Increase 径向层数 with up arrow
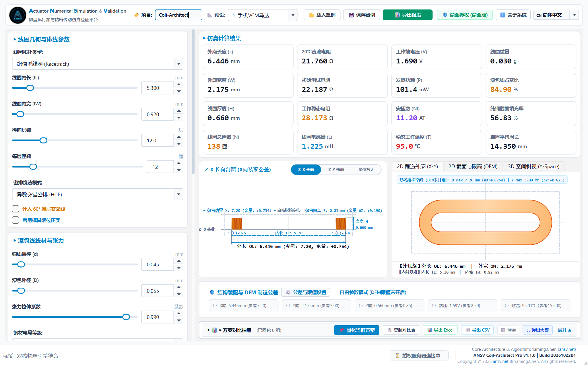 coord(179,137)
